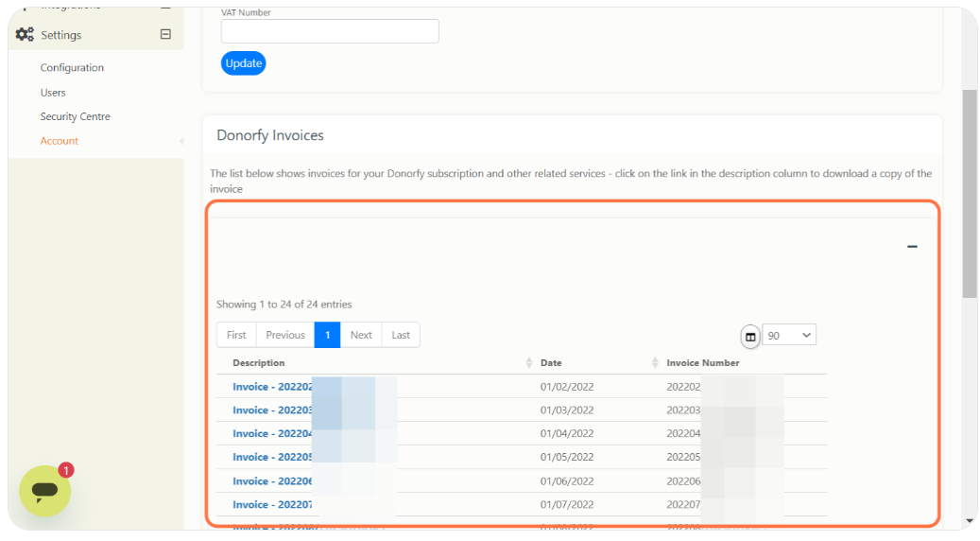
Task: Select date cell 01/04/2022
Action: click(x=567, y=433)
